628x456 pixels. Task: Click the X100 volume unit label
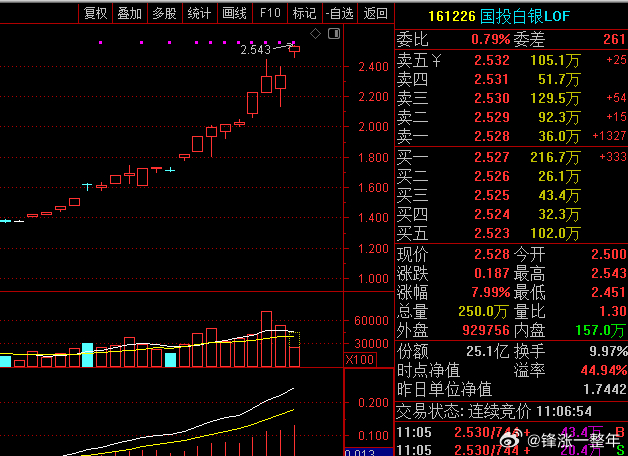pos(360,359)
